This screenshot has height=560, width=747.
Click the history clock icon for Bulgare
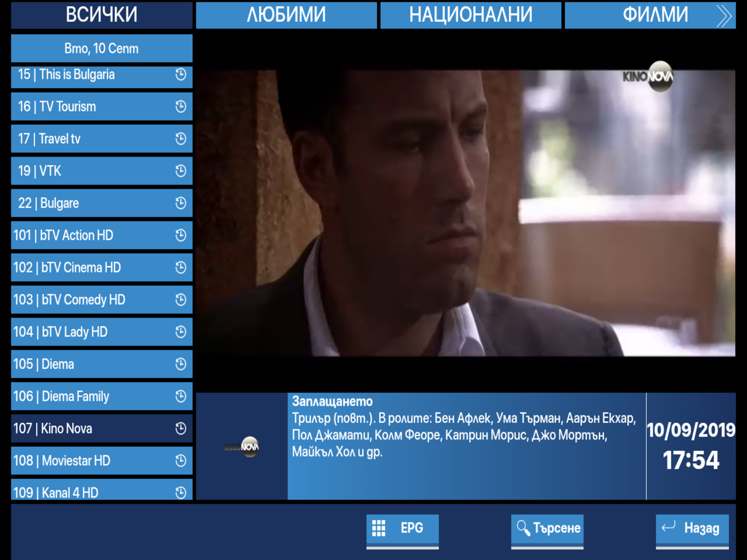coord(181,203)
